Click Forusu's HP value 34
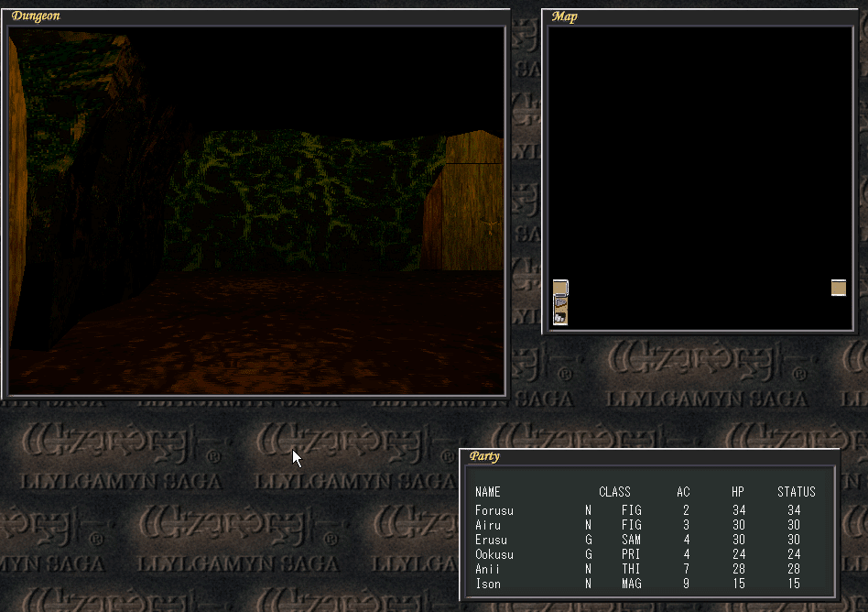This screenshot has width=868, height=612. pos(739,510)
